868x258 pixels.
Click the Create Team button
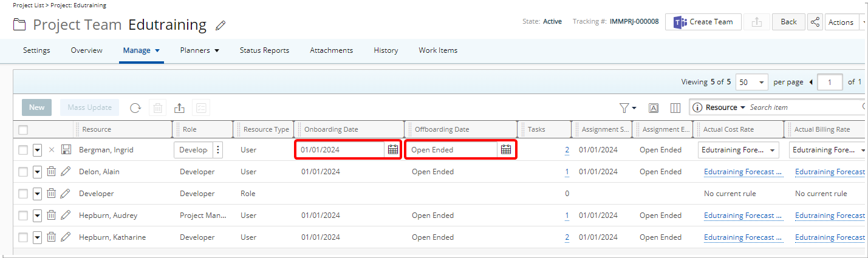pos(703,22)
